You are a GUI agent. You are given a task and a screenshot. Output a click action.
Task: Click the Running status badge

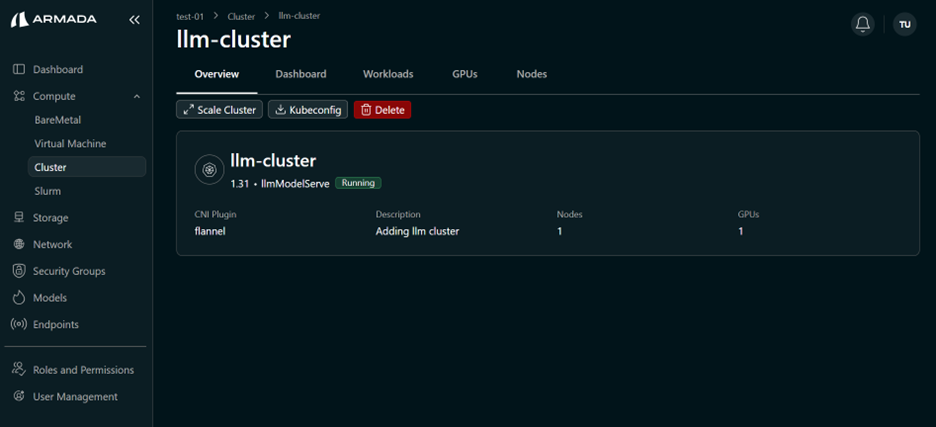[x=358, y=183]
